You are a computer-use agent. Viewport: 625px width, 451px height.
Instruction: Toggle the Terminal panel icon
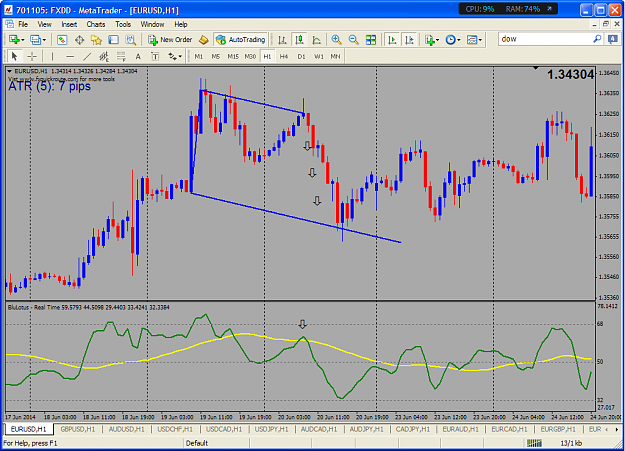pos(114,39)
